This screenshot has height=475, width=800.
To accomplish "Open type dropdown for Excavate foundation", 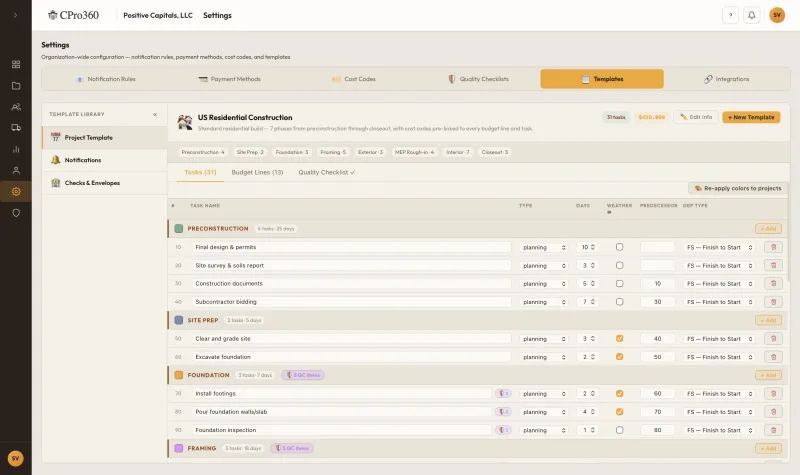I will [x=544, y=357].
